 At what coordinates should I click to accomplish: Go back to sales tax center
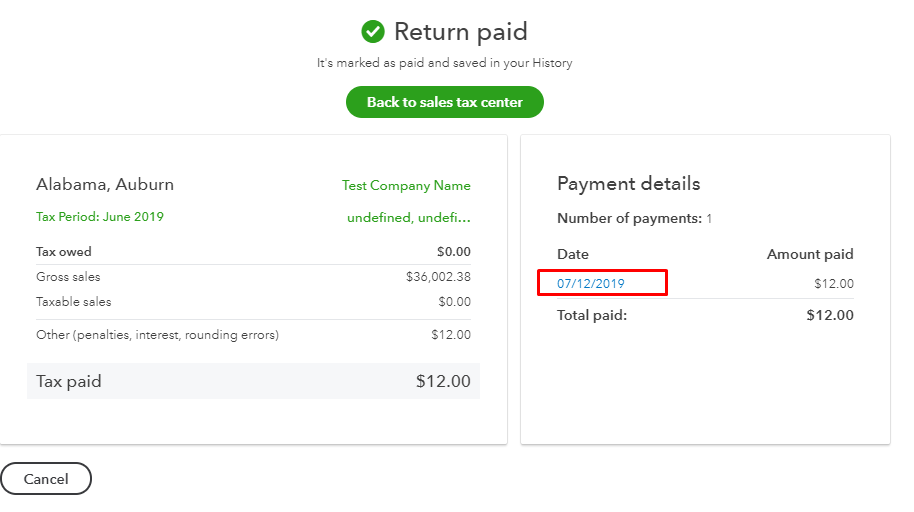(444, 102)
